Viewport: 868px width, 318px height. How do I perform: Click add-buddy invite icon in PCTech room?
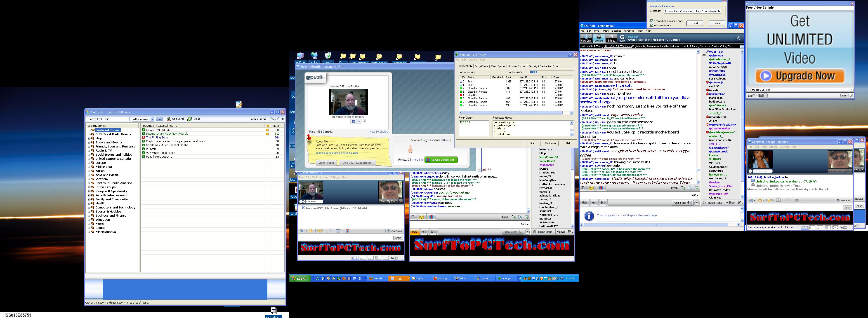[683, 188]
